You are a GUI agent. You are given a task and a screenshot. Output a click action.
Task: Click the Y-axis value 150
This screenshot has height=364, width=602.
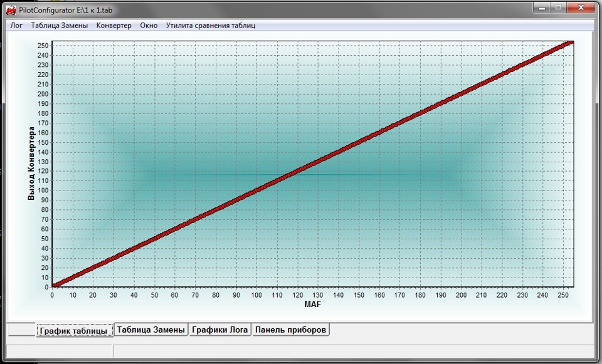pyautogui.click(x=43, y=142)
